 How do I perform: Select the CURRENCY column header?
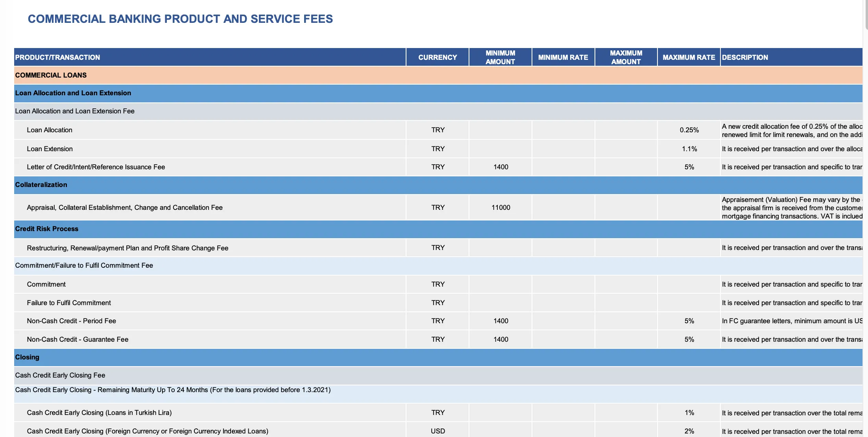click(x=438, y=57)
